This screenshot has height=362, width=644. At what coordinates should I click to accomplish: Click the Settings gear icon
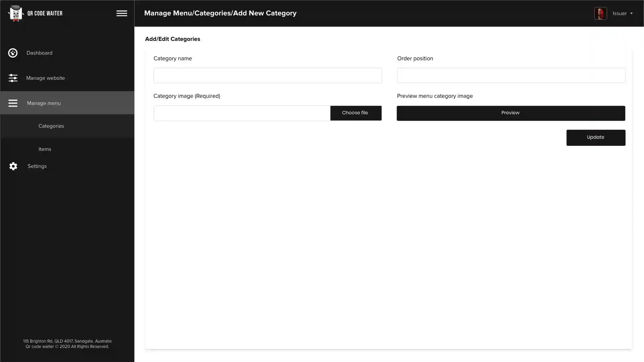pos(13,166)
